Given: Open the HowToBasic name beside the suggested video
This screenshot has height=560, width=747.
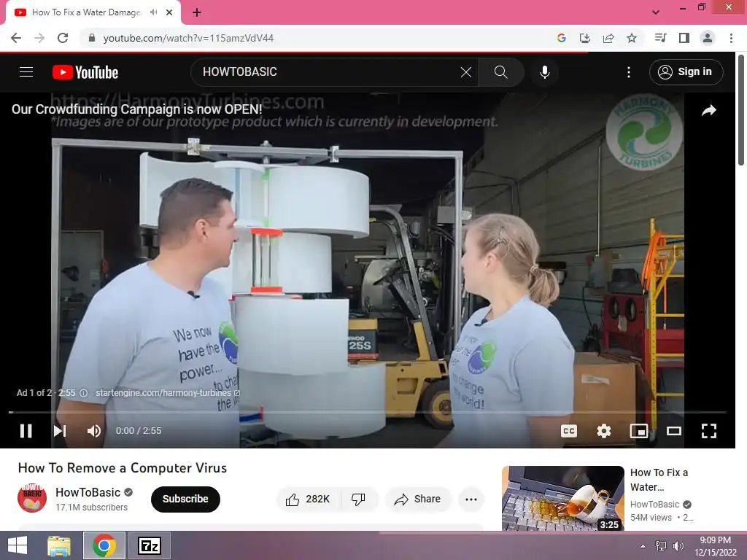Looking at the screenshot, I should tap(654, 505).
